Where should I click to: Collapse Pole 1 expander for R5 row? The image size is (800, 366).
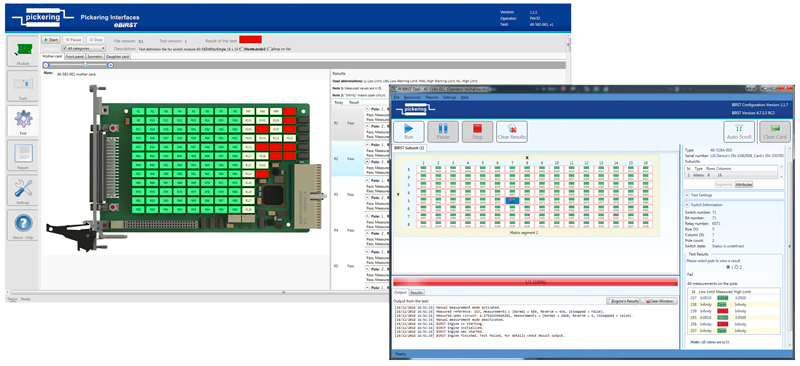coord(367,252)
